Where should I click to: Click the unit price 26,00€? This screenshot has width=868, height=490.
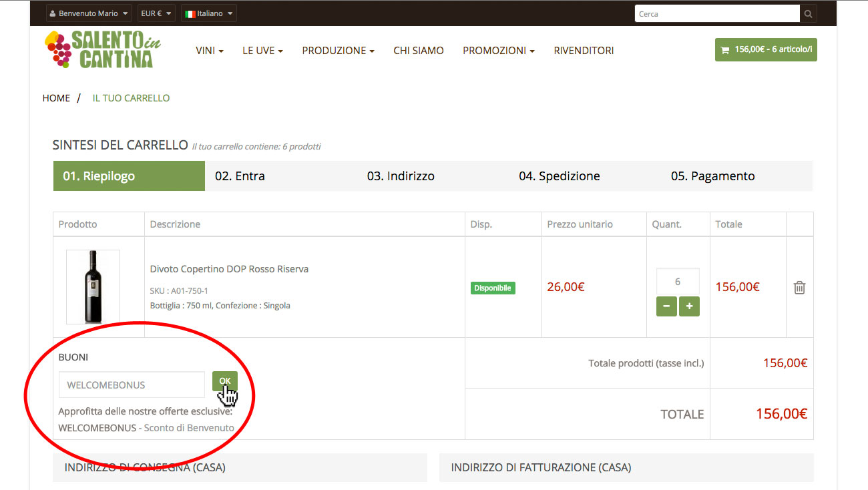(x=566, y=287)
